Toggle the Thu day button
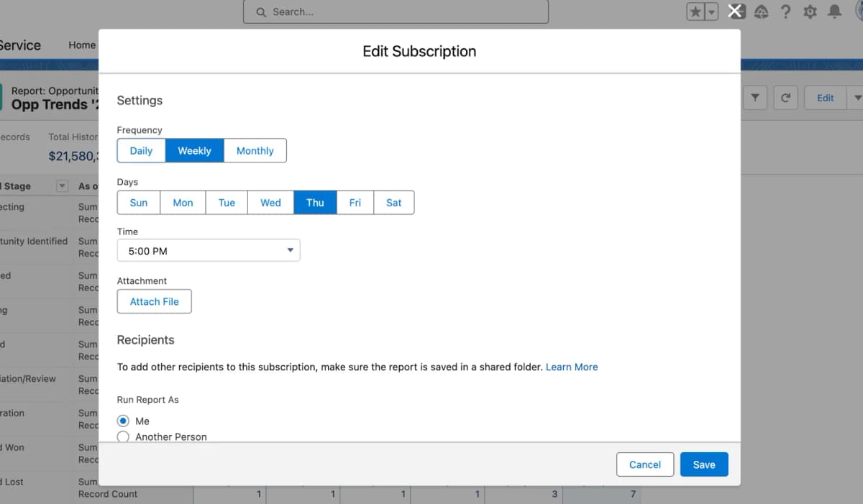The height and width of the screenshot is (504, 863). point(315,202)
